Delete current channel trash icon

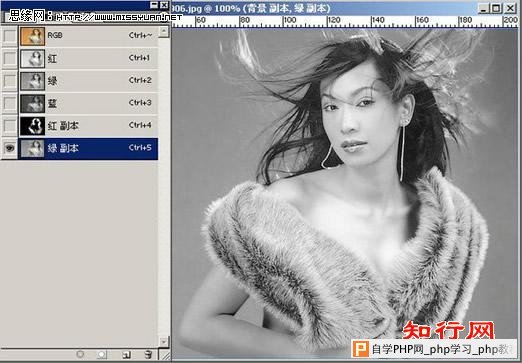click(x=148, y=354)
